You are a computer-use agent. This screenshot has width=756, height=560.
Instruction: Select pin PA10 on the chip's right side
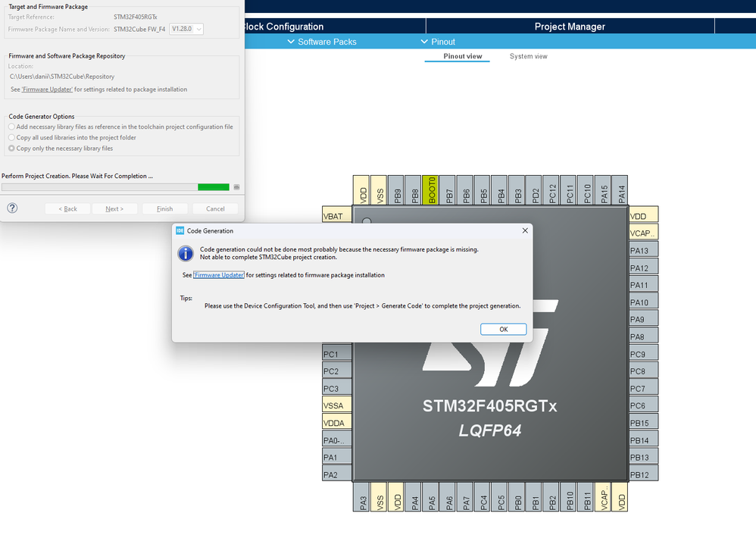coord(644,302)
